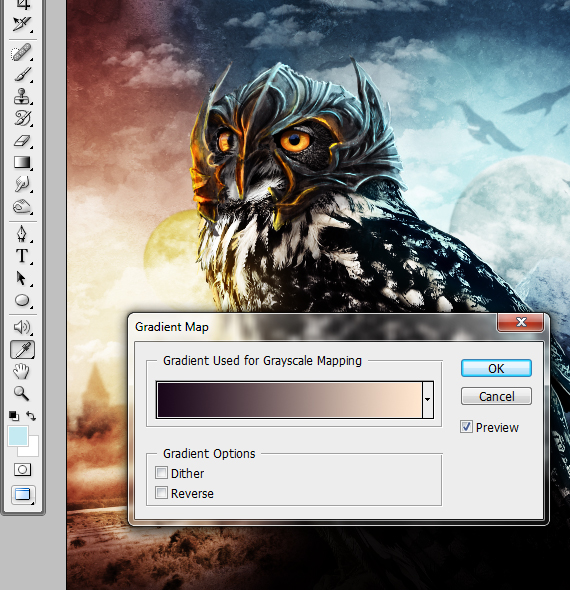The width and height of the screenshot is (570, 590).
Task: Select the Spot Healing Brush tool
Action: coord(22,52)
